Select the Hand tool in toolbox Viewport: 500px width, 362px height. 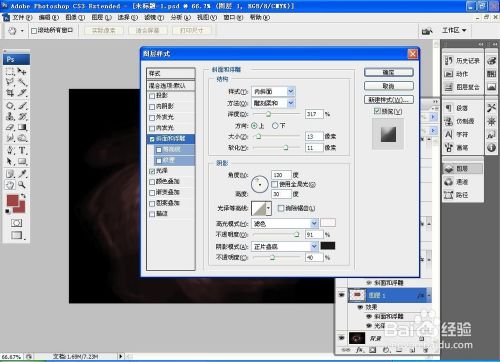tap(10, 184)
